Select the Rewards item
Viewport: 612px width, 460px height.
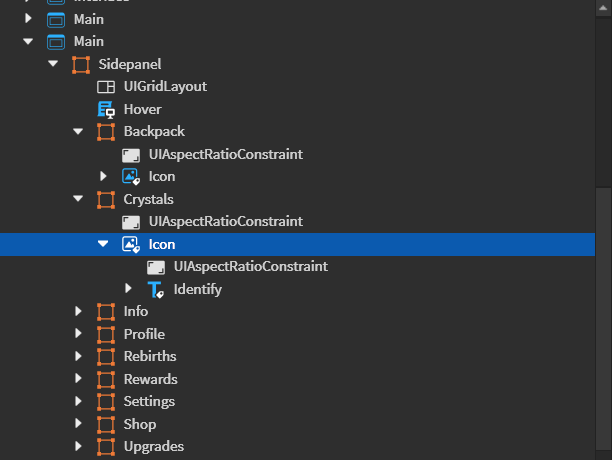[150, 379]
